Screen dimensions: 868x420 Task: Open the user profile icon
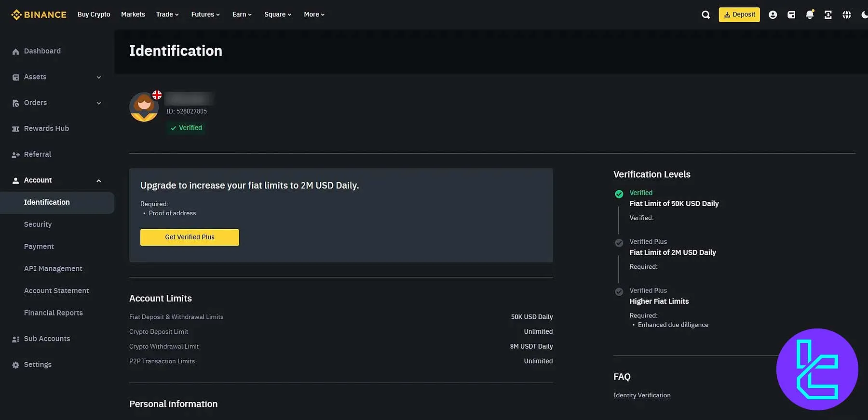(773, 15)
